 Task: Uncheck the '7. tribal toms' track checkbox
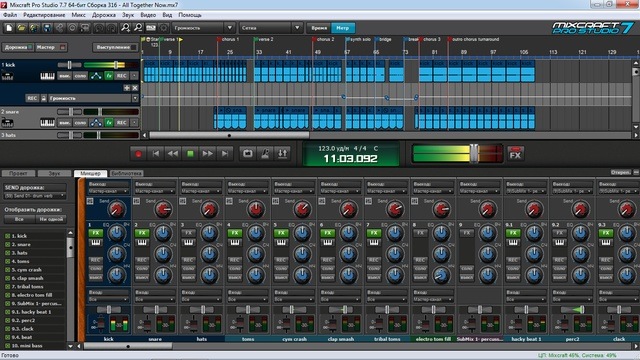(x=7, y=287)
